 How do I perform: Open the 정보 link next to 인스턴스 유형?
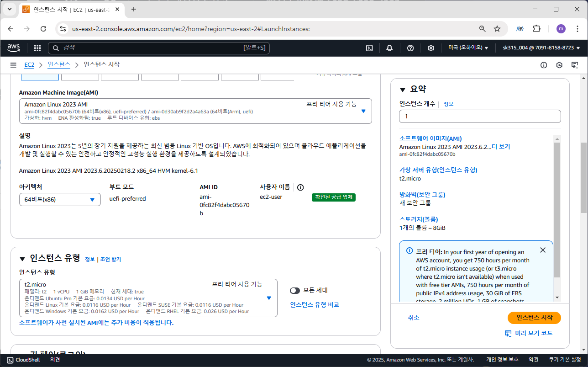90,259
